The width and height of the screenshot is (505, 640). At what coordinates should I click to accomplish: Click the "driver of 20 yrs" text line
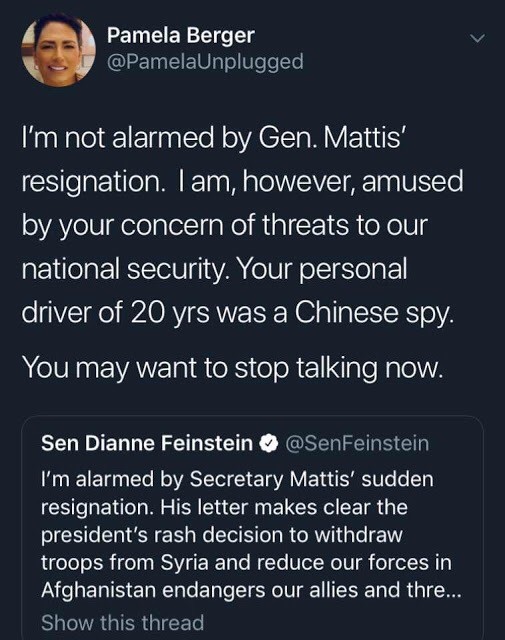tap(116, 313)
